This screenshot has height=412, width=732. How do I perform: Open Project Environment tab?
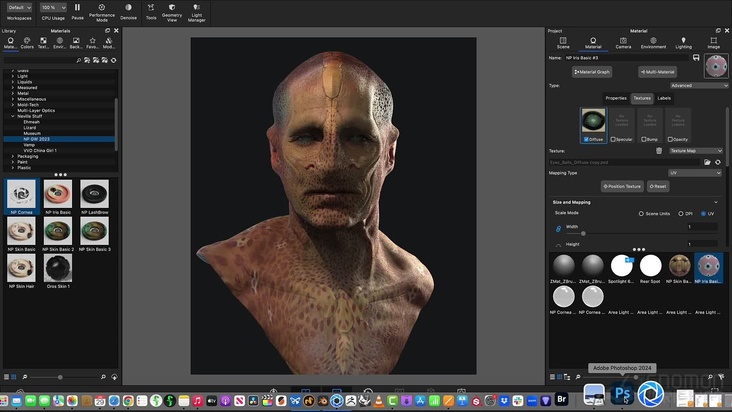coord(653,43)
